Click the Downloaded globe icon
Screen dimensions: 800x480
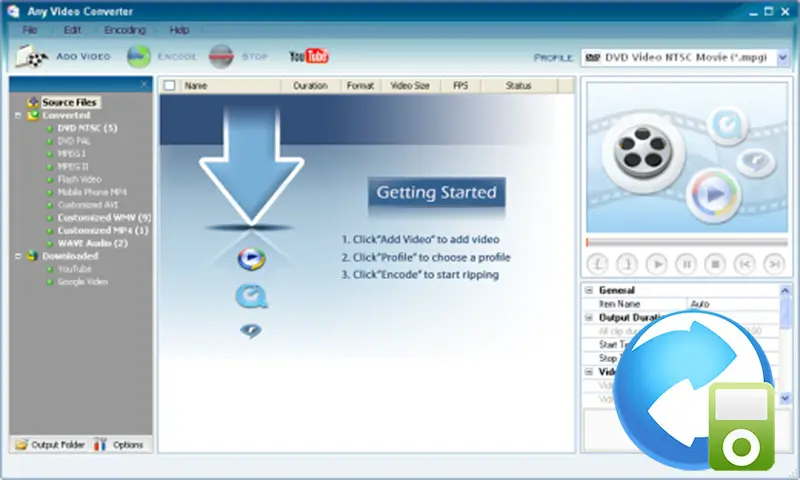[x=33, y=256]
